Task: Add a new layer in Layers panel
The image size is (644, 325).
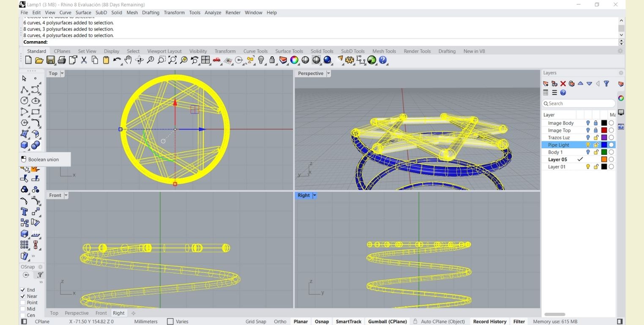Action: (546, 84)
